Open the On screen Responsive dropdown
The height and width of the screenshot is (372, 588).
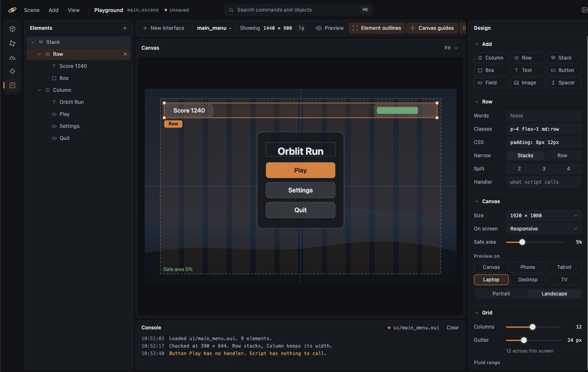click(544, 229)
